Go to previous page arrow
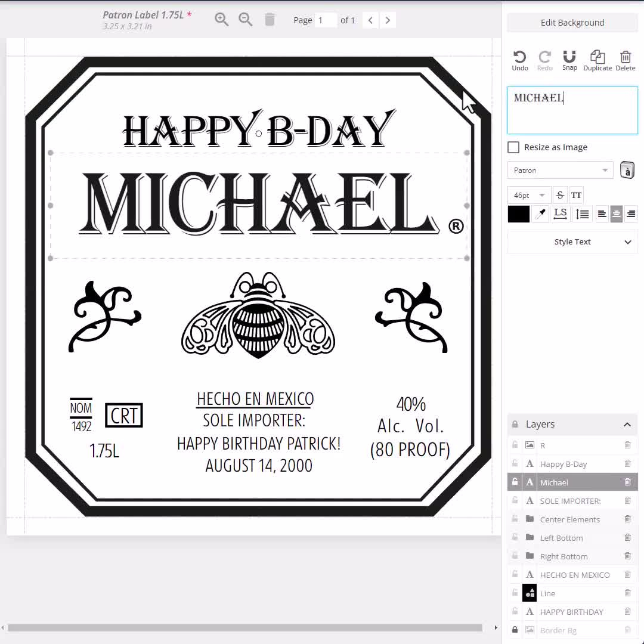The height and width of the screenshot is (644, 644). (x=370, y=20)
